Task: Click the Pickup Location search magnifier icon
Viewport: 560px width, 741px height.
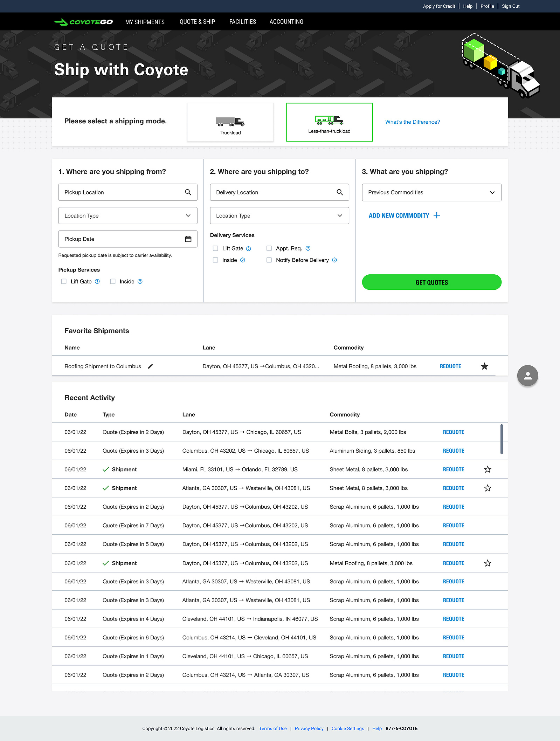Action: pos(188,192)
